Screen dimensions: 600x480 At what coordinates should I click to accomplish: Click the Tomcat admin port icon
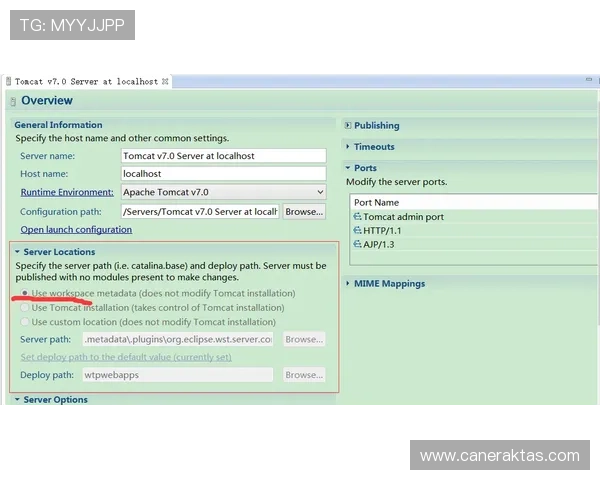coord(357,217)
